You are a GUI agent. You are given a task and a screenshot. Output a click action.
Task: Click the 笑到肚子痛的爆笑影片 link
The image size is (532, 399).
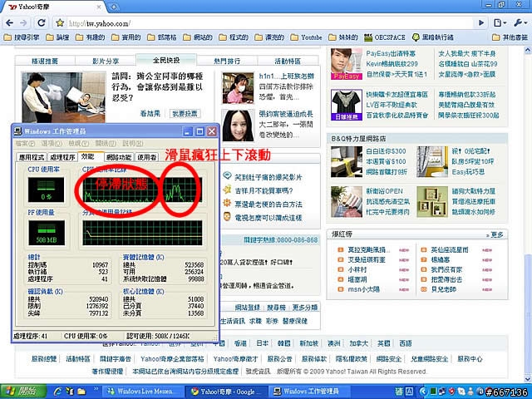pyautogui.click(x=268, y=177)
